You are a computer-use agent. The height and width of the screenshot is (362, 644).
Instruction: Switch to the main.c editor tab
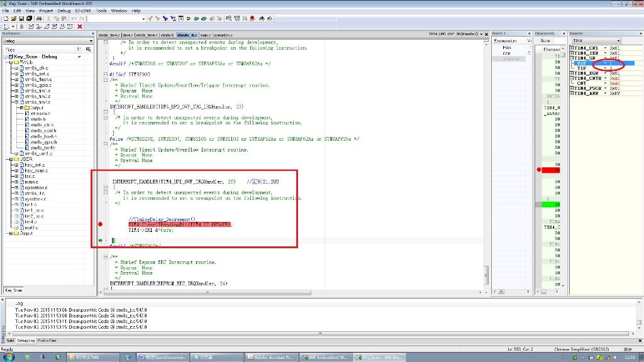(x=206, y=35)
